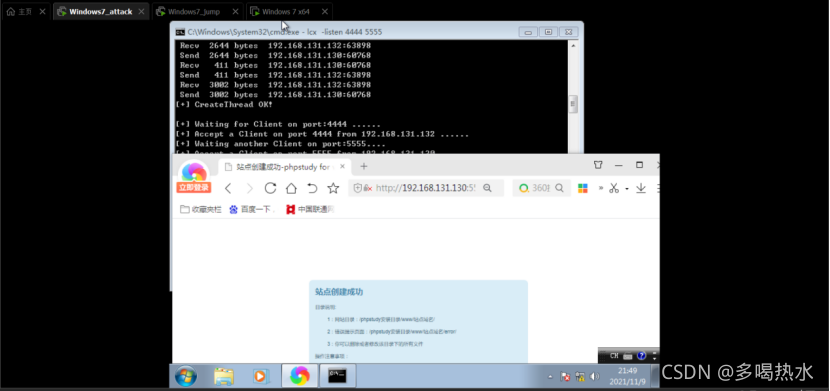830x391 pixels.
Task: Switch to the 主页 VM tab
Action: point(26,11)
